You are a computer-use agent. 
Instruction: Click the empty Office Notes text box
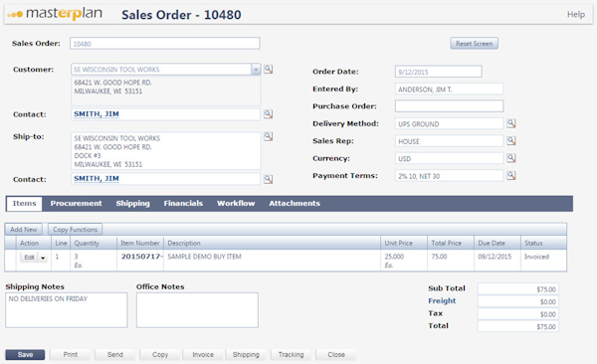pos(197,310)
